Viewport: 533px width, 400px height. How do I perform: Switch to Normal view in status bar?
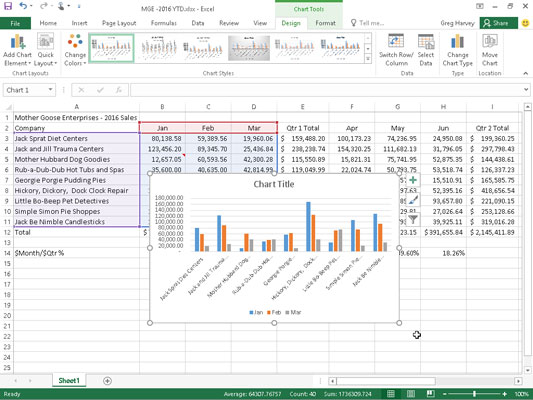pyautogui.click(x=391, y=394)
